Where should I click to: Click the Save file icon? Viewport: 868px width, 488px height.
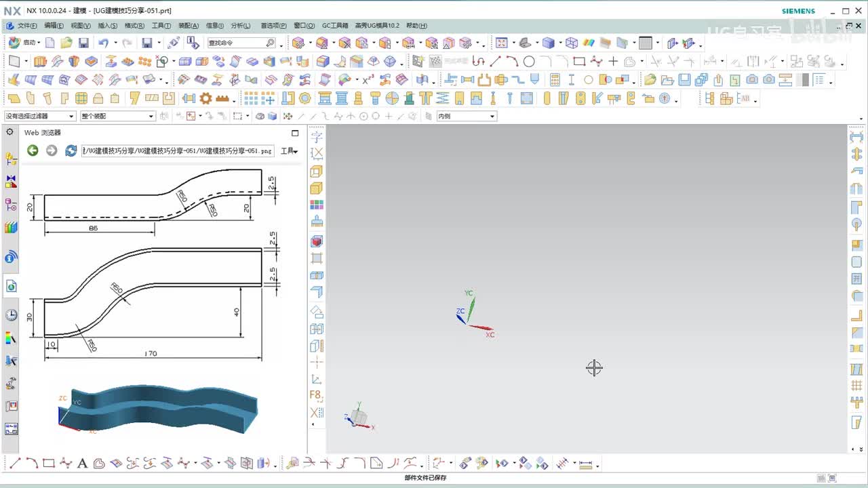click(83, 43)
